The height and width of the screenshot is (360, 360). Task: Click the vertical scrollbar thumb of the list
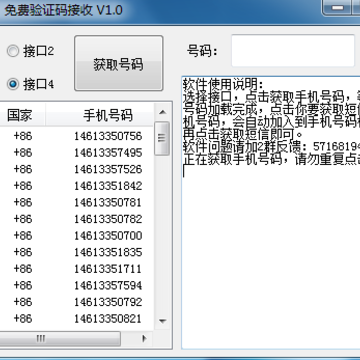tap(162, 138)
